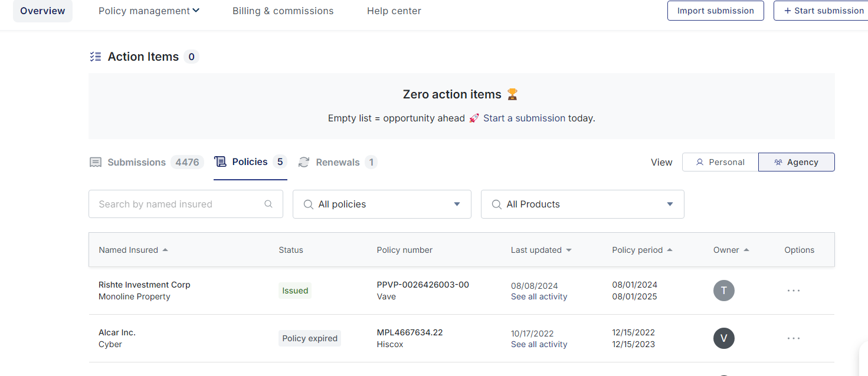
Task: Open options menu for Alcar Inc. policy
Action: [794, 338]
